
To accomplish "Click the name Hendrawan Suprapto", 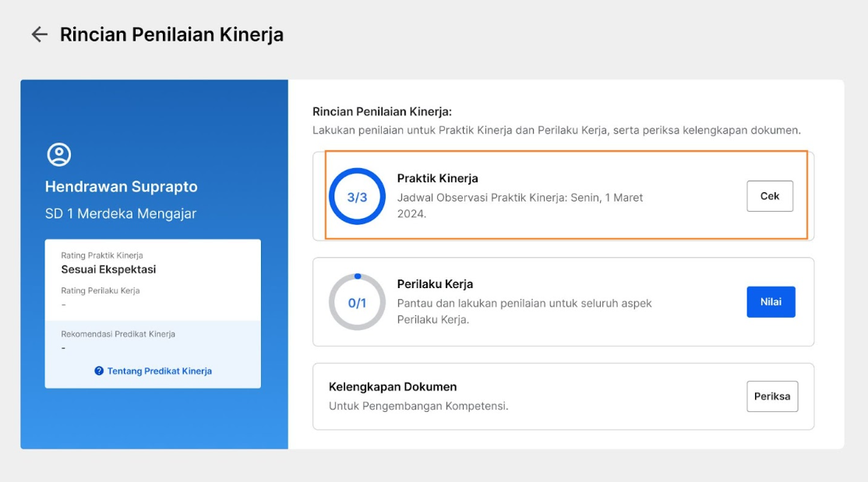I will point(122,186).
